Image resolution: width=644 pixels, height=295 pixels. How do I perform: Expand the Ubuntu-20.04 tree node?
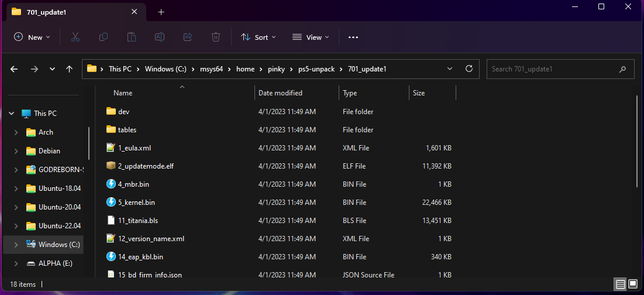(x=16, y=207)
